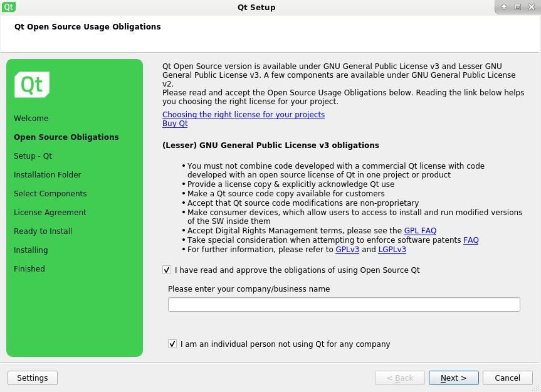Viewport: 541px width, 392px height.
Task: Open the LGPLv3 link
Action: [392, 250]
